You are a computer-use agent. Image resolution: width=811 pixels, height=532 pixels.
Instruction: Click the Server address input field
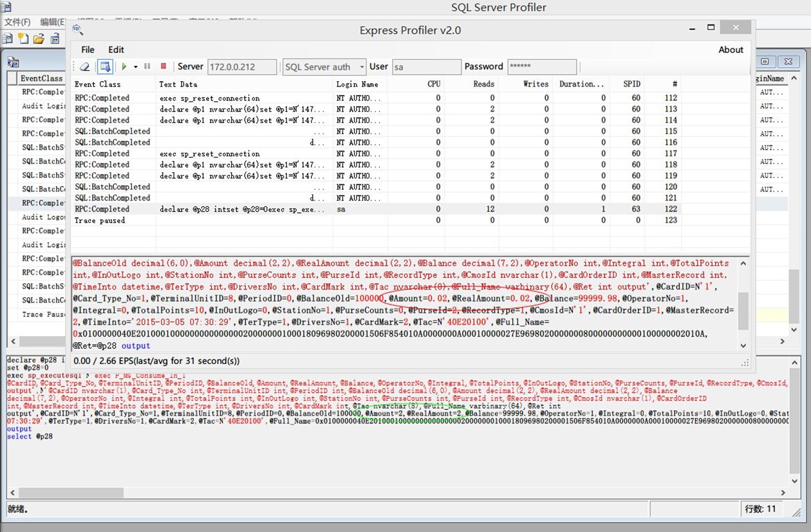click(242, 67)
